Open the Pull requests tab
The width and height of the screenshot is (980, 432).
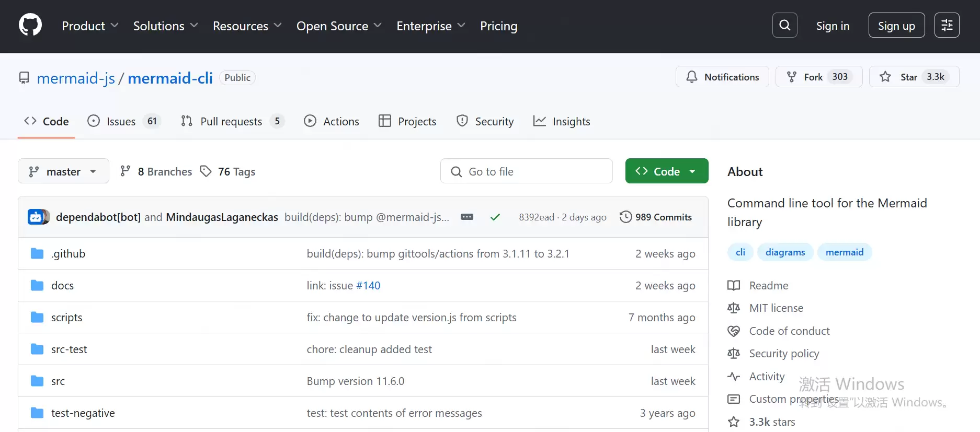[x=232, y=121]
